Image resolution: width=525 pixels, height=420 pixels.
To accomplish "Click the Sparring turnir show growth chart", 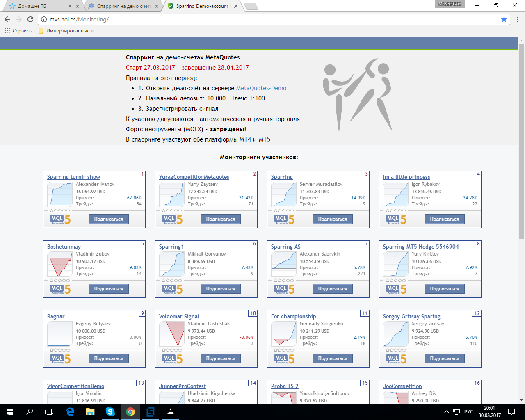I will pyautogui.click(x=60, y=194).
